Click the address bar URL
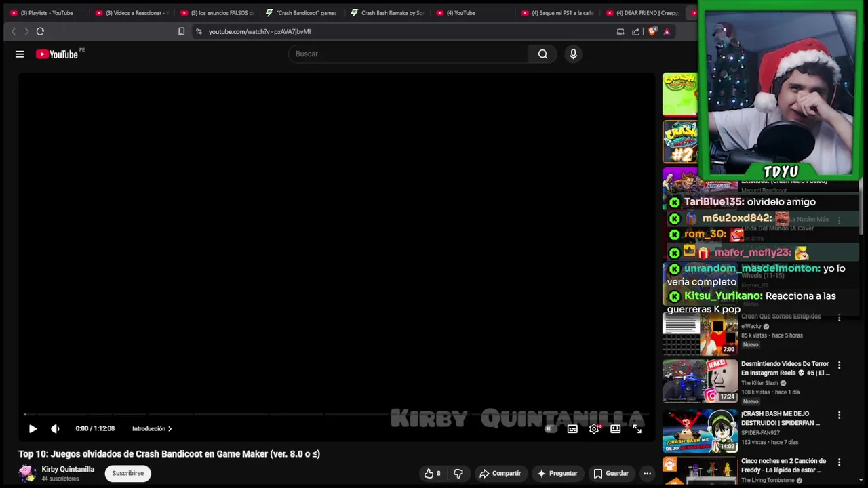The width and height of the screenshot is (868, 488). tap(260, 31)
